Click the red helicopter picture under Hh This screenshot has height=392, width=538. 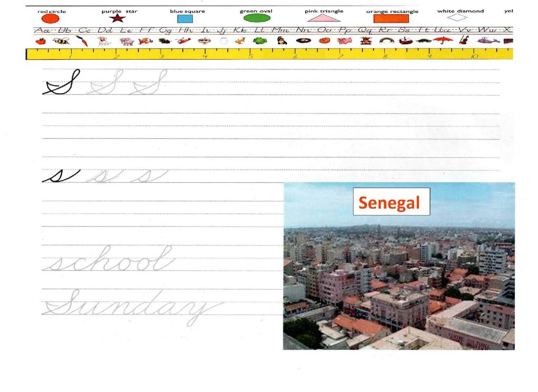(x=183, y=40)
